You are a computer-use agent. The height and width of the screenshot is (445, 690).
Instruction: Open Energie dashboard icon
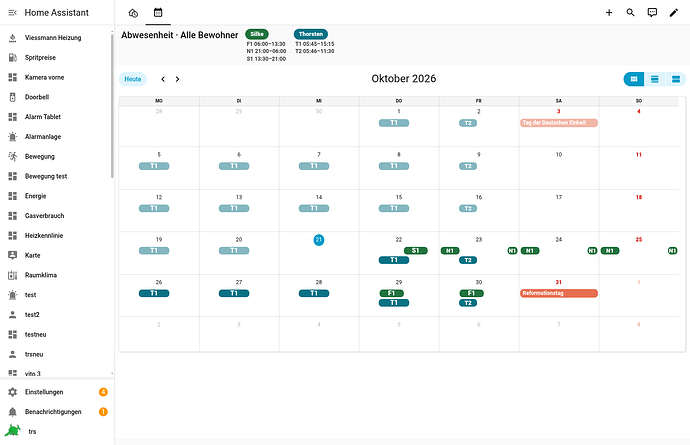click(13, 196)
